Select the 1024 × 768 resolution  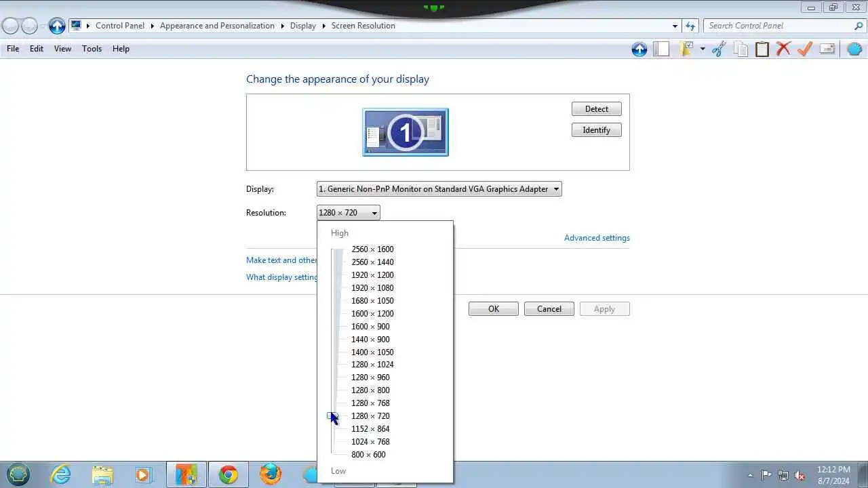coord(370,442)
